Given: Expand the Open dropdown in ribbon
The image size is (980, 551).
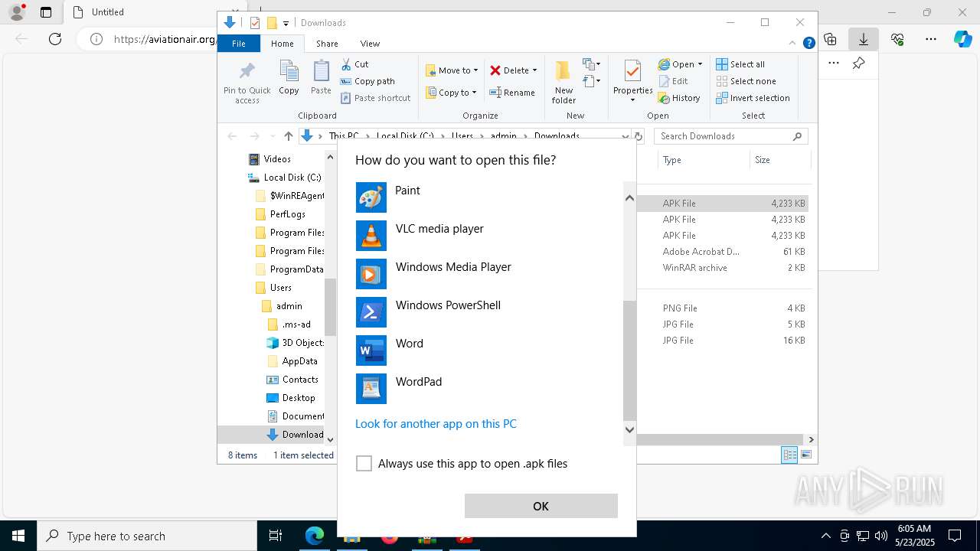Looking at the screenshot, I should point(700,64).
